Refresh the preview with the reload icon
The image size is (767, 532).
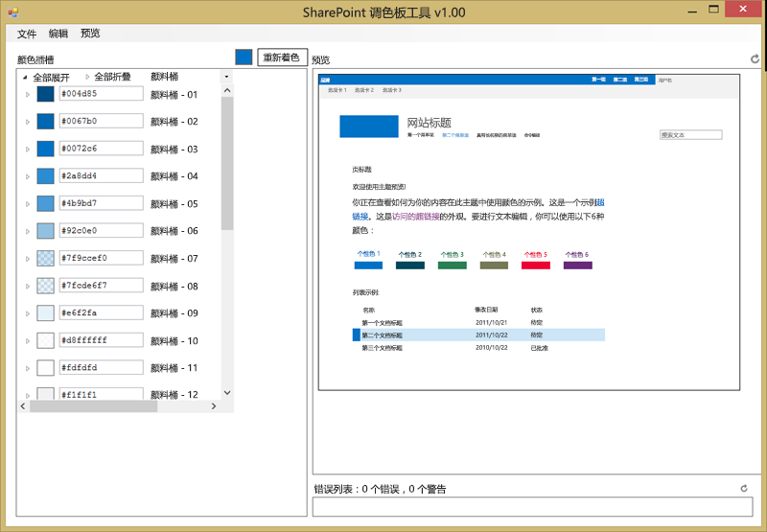point(755,58)
